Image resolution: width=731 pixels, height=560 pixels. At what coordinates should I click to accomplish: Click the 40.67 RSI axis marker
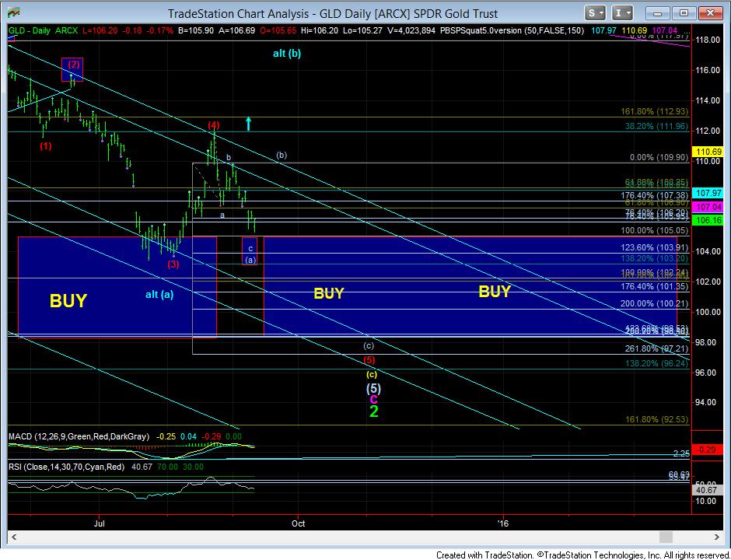pyautogui.click(x=708, y=490)
